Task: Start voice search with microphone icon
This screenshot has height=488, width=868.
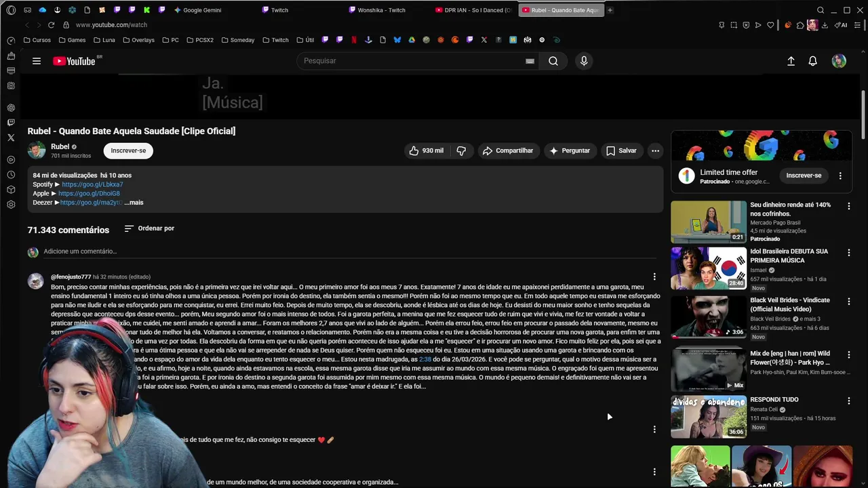Action: tap(584, 61)
